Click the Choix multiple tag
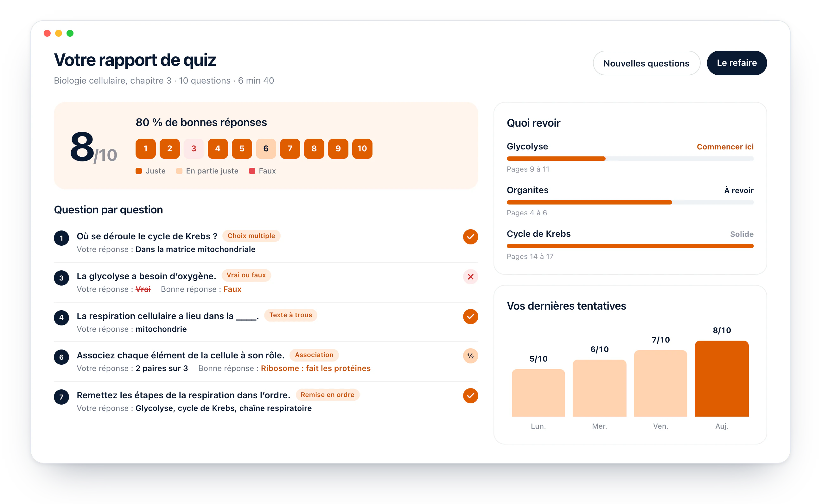 tap(251, 236)
